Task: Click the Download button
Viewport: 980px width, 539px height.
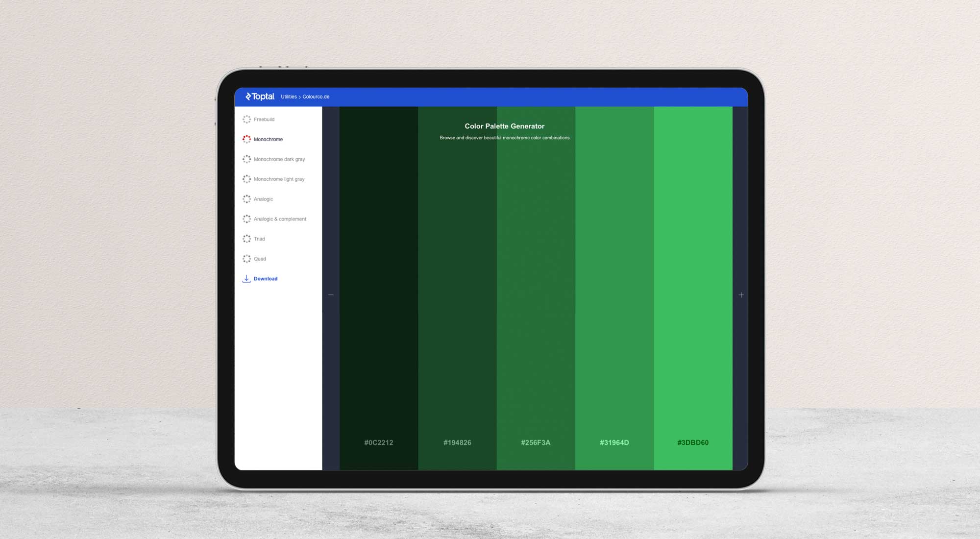Action: [265, 278]
